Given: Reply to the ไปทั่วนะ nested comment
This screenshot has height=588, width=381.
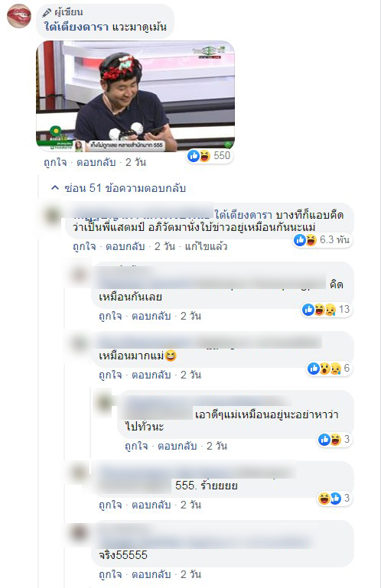Looking at the screenshot, I should tap(177, 446).
